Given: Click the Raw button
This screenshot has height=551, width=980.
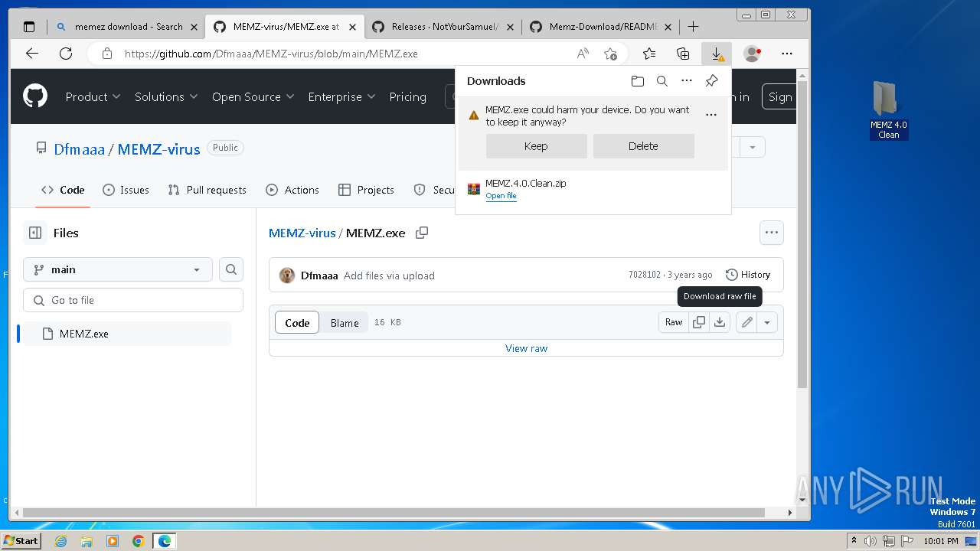Looking at the screenshot, I should (674, 322).
